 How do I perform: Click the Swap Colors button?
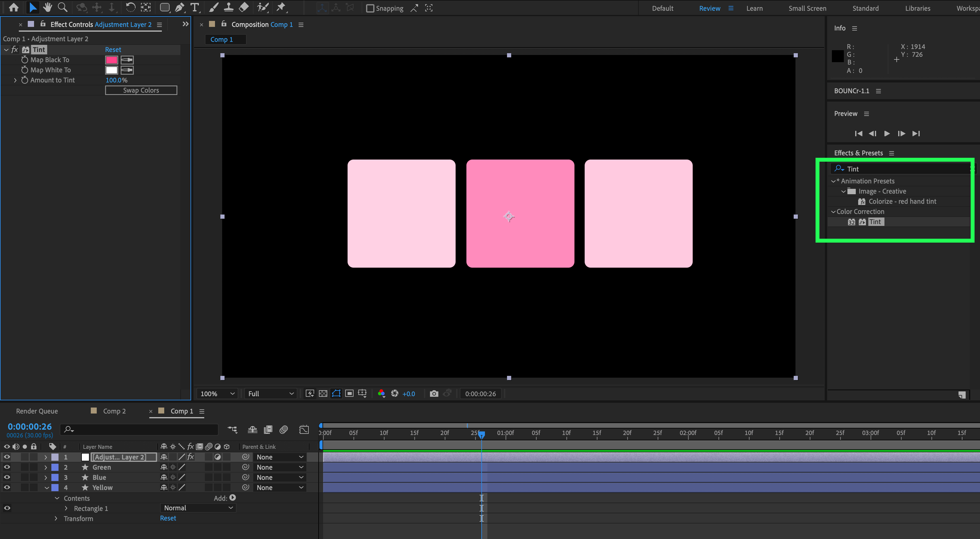(x=141, y=90)
